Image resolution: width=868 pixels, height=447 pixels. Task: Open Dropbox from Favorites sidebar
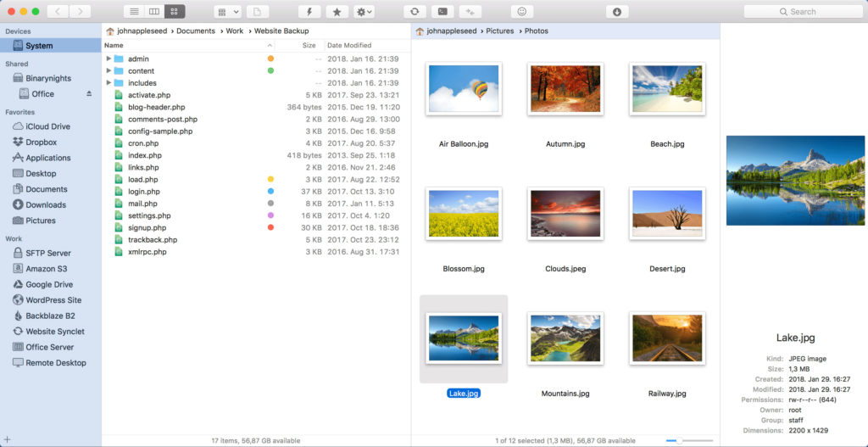(41, 142)
